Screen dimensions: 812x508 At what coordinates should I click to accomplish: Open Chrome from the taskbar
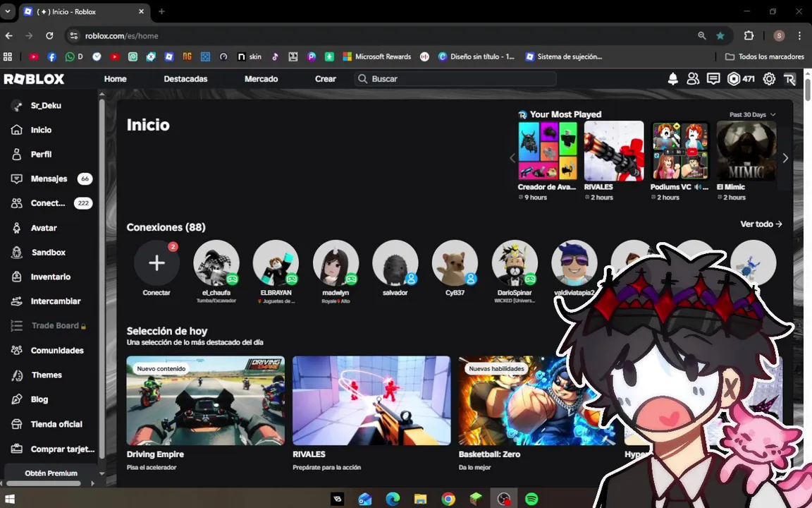pos(448,499)
